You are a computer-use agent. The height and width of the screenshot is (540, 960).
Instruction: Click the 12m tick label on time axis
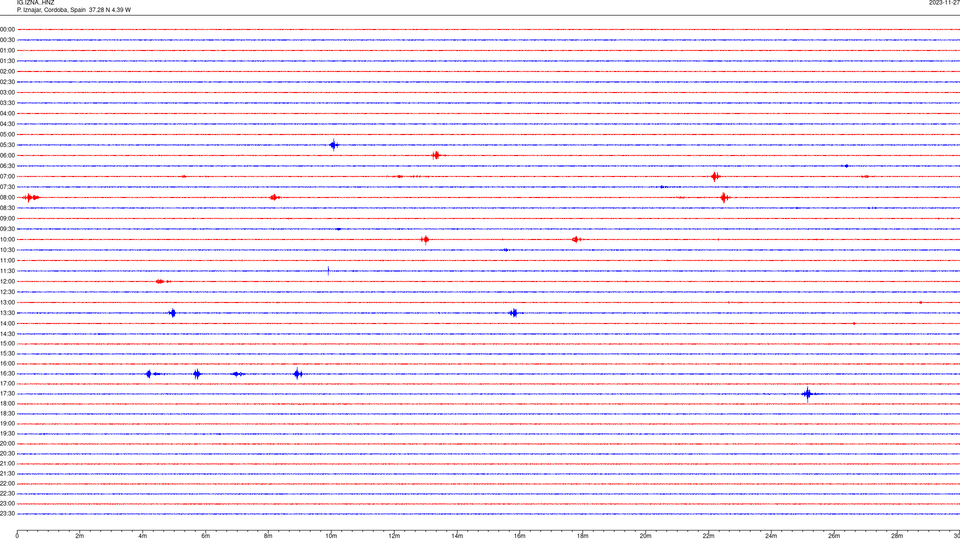[x=394, y=536]
